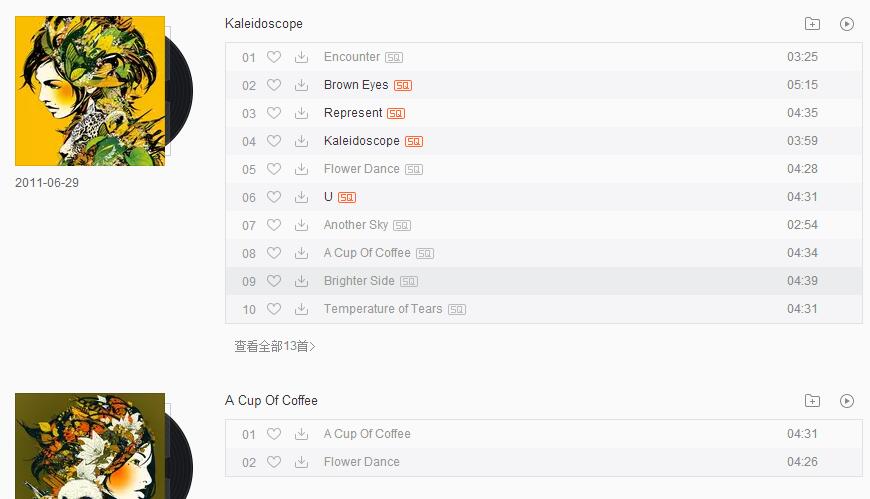Favorite the U track using its heart
The image size is (870, 499).
(274, 196)
